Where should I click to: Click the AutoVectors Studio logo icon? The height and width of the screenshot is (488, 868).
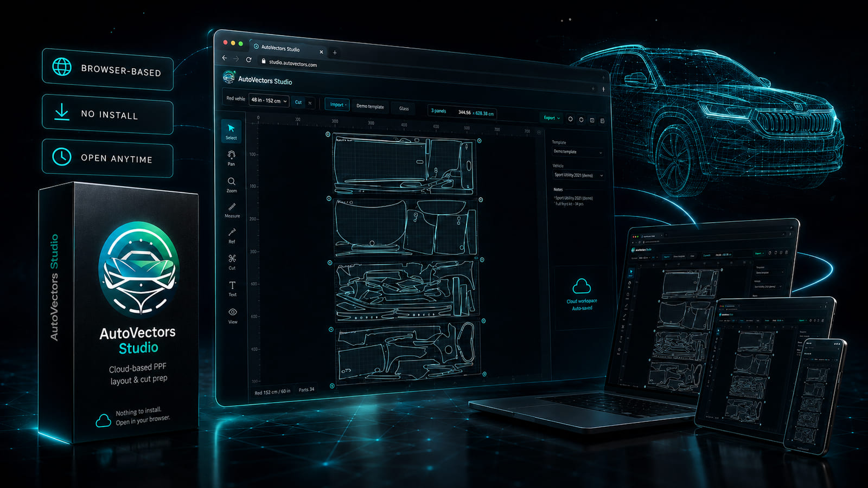click(229, 77)
